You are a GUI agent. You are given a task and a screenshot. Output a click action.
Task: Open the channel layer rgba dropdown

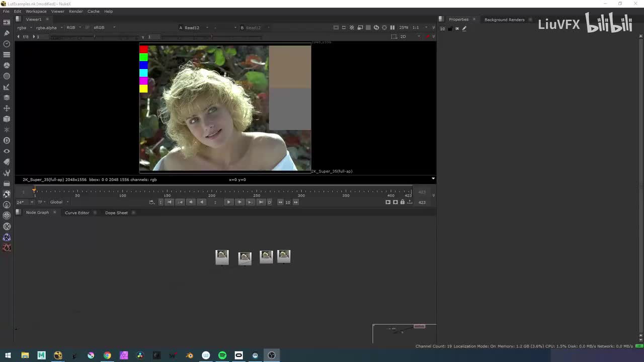25,28
